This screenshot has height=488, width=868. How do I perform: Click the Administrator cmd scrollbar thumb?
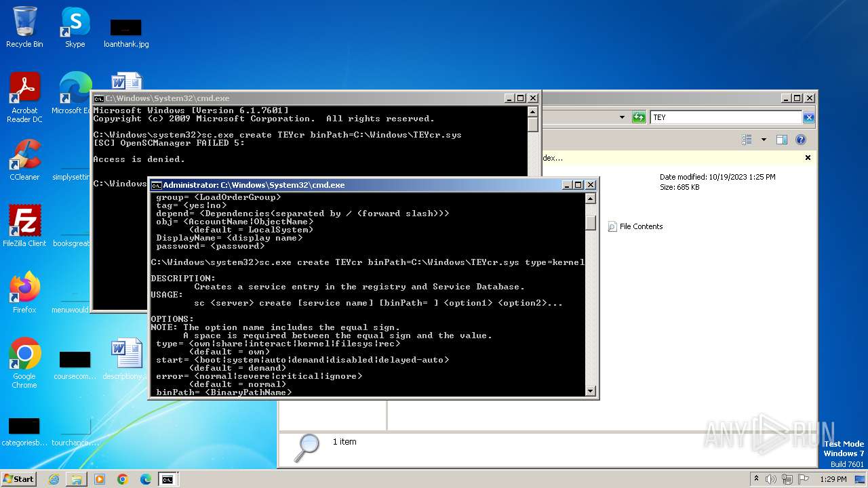[590, 222]
